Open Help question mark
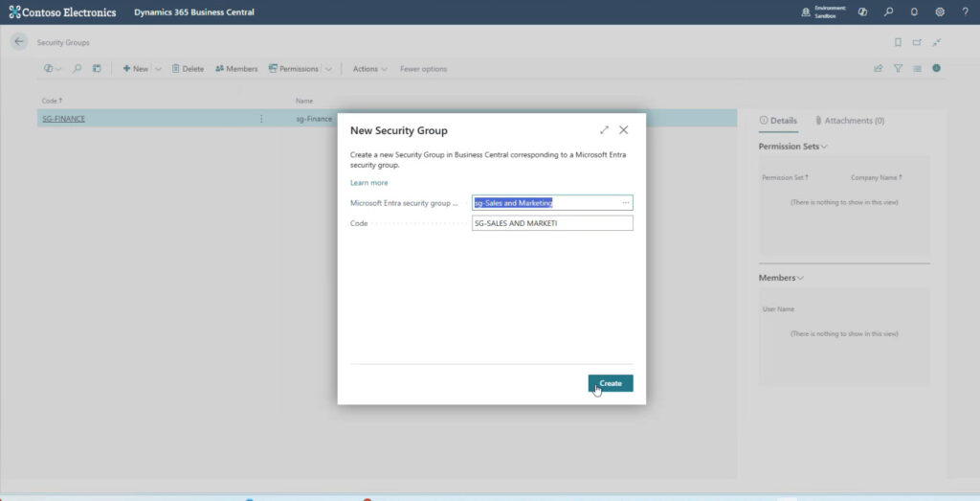This screenshot has height=501, width=980. pos(965,11)
